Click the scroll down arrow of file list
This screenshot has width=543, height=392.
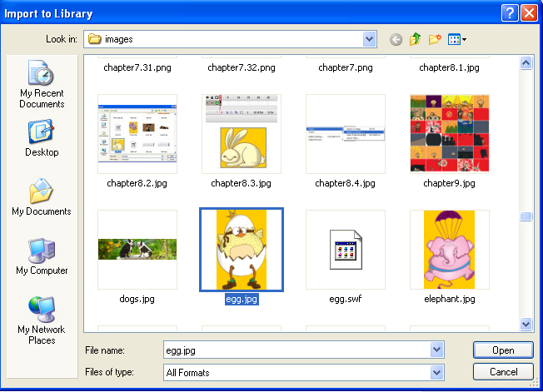(x=526, y=325)
